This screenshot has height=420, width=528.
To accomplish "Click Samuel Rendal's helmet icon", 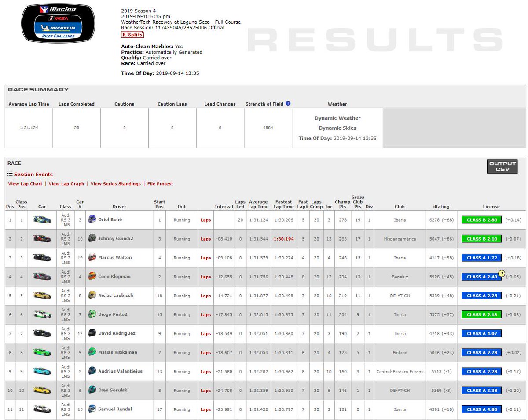I will click(92, 408).
